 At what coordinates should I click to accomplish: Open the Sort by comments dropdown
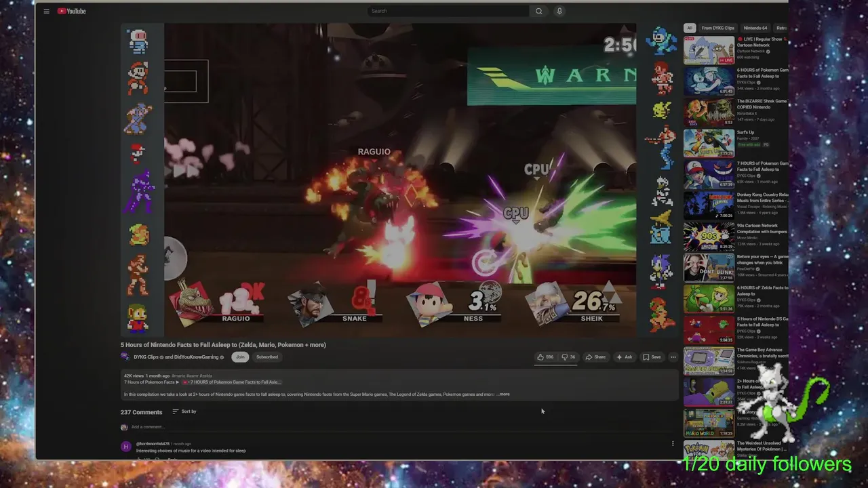coord(184,411)
